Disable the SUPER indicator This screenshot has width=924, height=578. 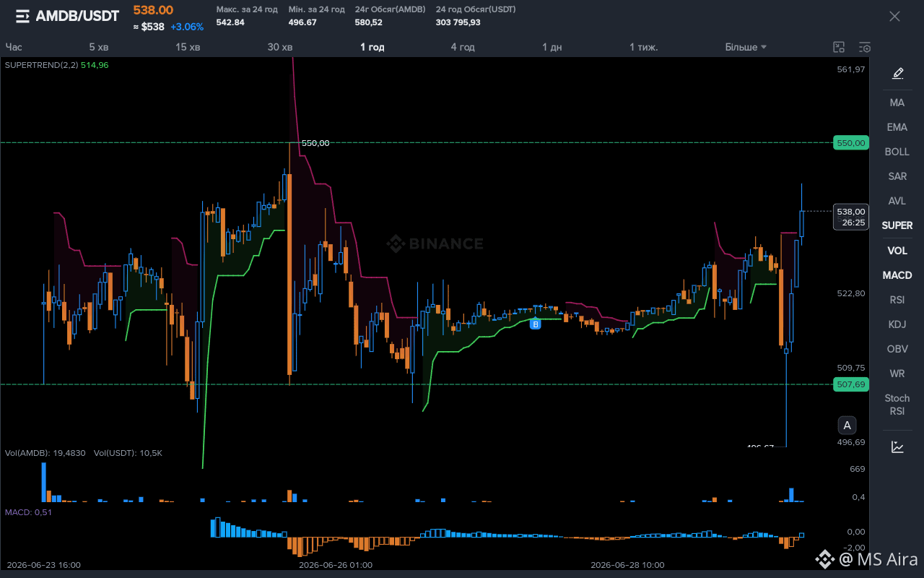point(897,225)
